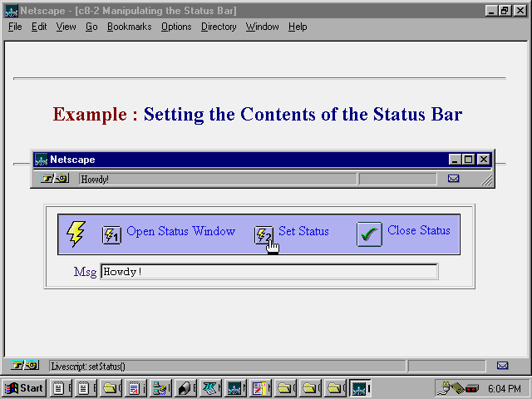Click the lightning bolt 2 icon
The image size is (532, 399).
click(x=264, y=234)
